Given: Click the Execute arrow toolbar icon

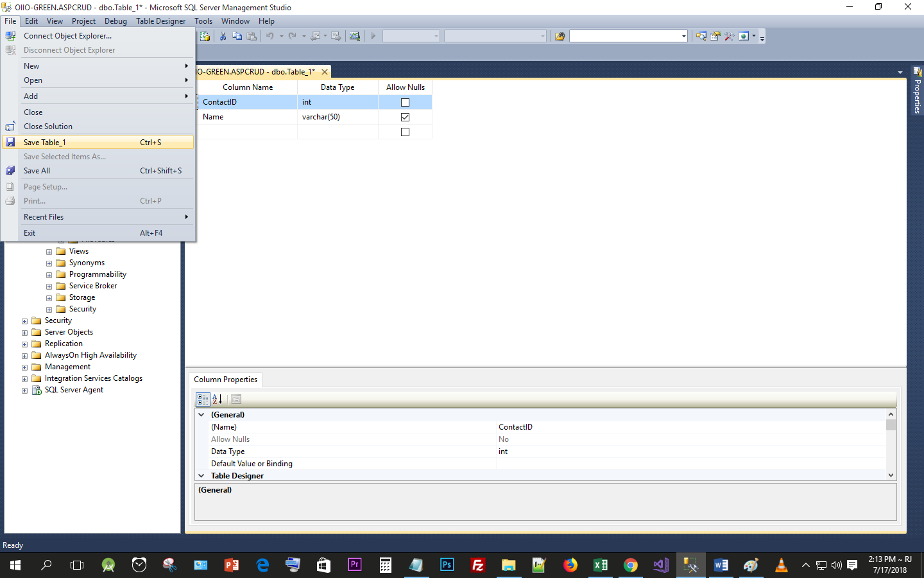Looking at the screenshot, I should 373,36.
